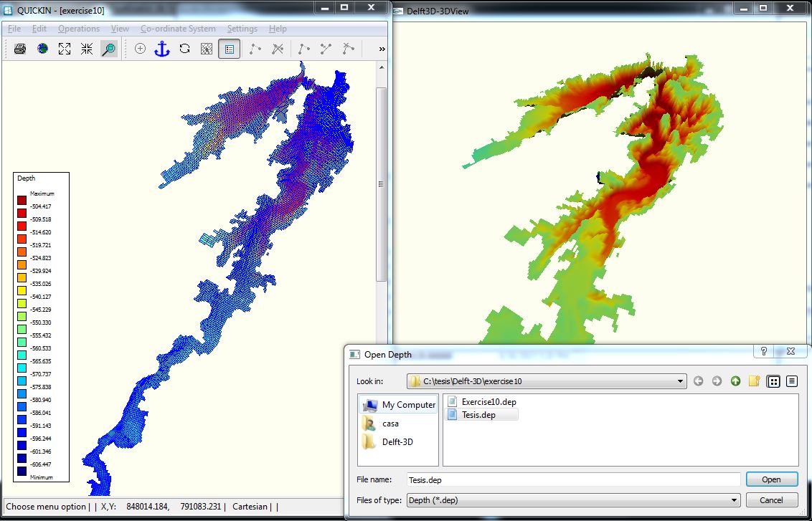This screenshot has width=812, height=521.
Task: Maximize the Delft3D-3DView window
Action: [763, 7]
